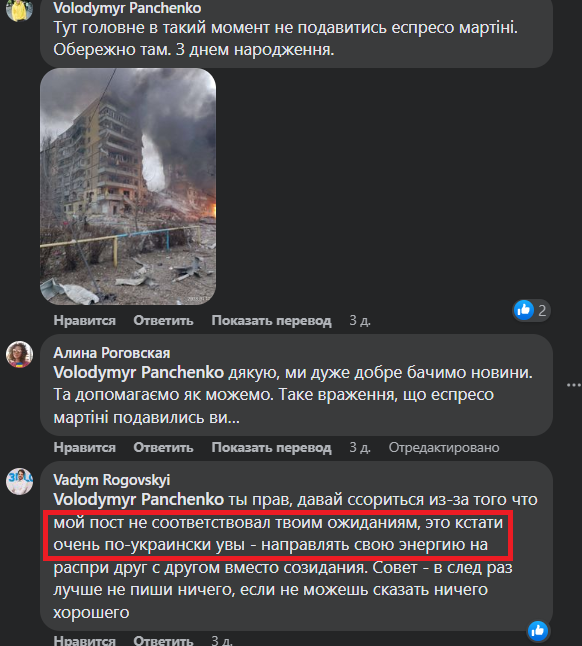Open the three-dots options for Алина's comment
This screenshot has width=582, height=646.
573,385
